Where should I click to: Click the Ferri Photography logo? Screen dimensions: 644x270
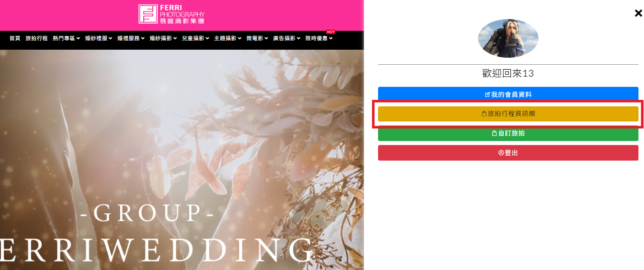[x=171, y=14]
